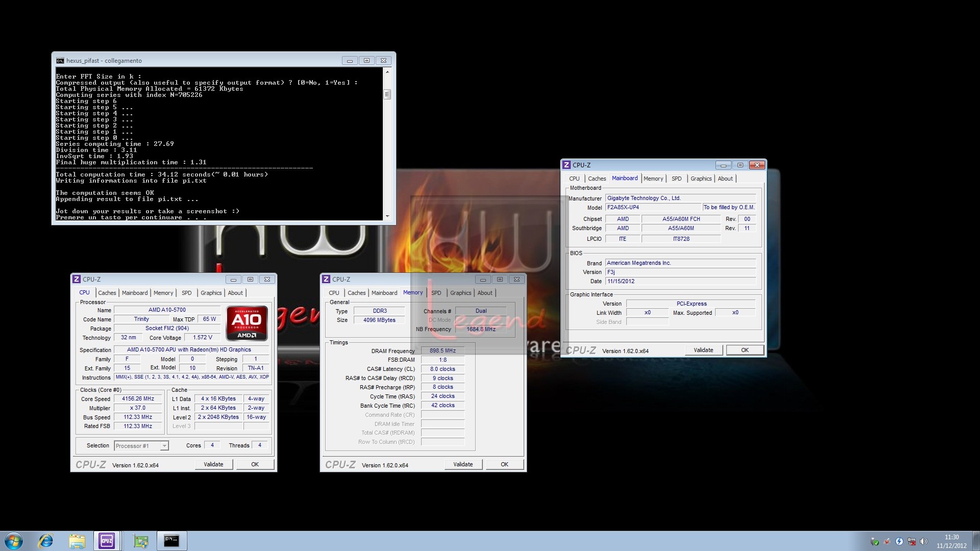
Task: Click Validate in the Mainboard window
Action: point(704,350)
